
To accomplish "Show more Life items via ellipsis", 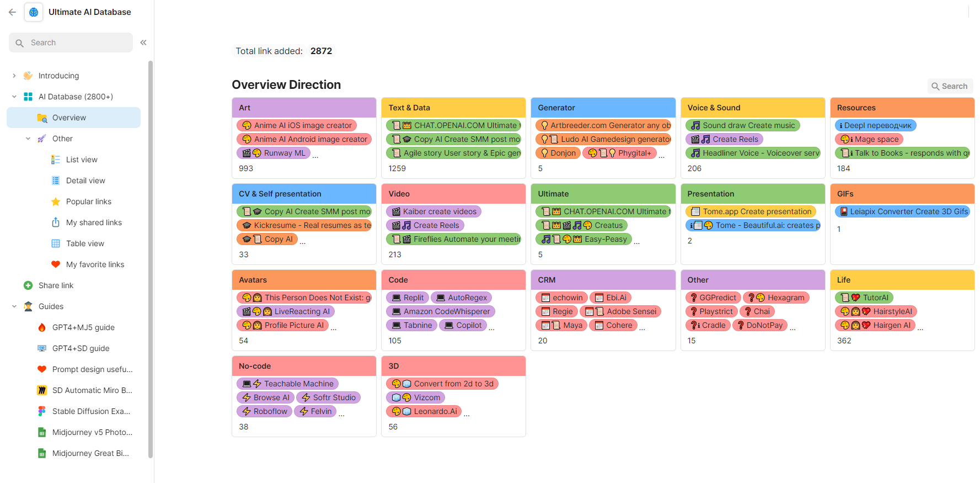I will pos(920,329).
